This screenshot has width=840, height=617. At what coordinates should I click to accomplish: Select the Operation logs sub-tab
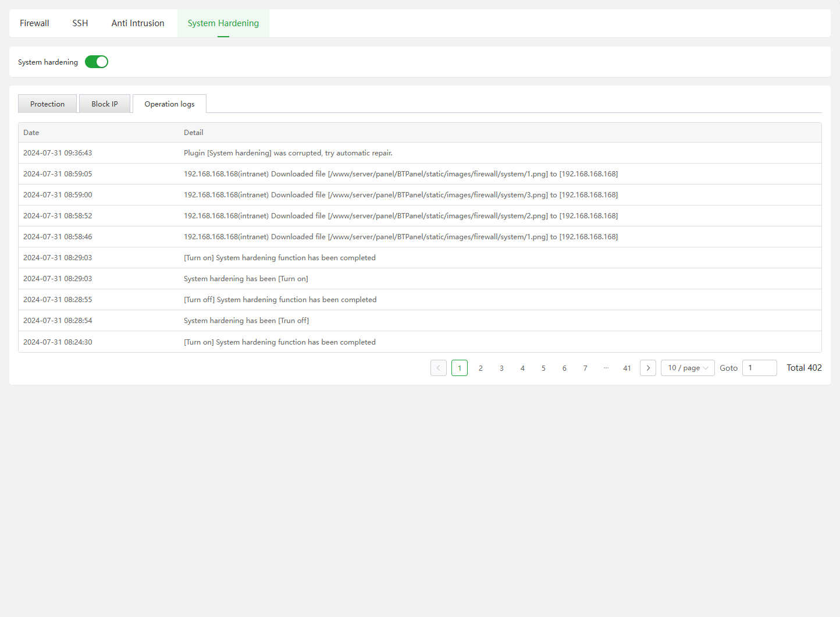169,104
